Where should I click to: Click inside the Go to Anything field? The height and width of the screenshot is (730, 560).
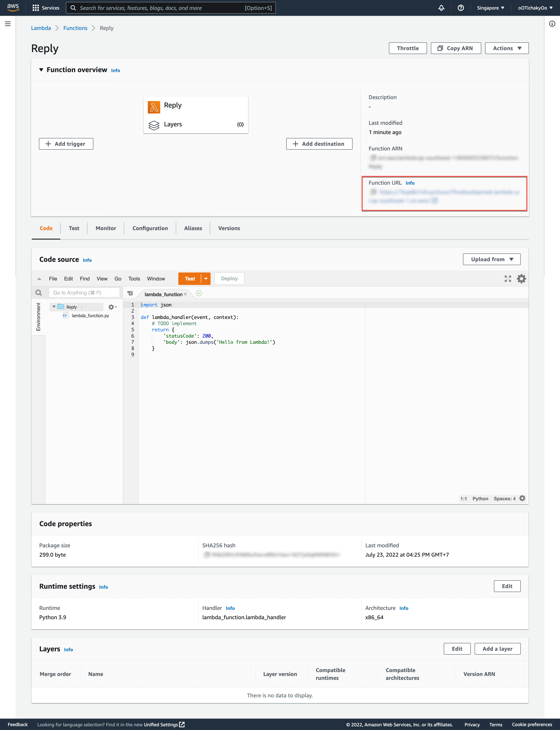pyautogui.click(x=84, y=292)
